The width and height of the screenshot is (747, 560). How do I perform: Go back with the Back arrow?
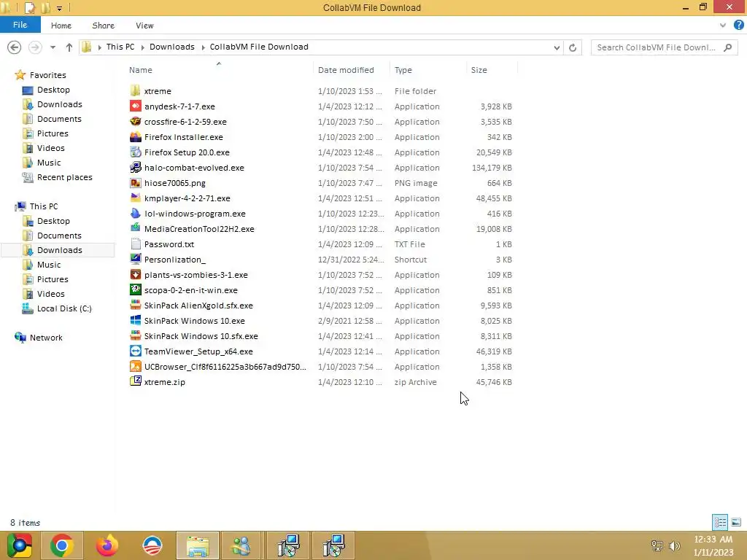[x=15, y=47]
